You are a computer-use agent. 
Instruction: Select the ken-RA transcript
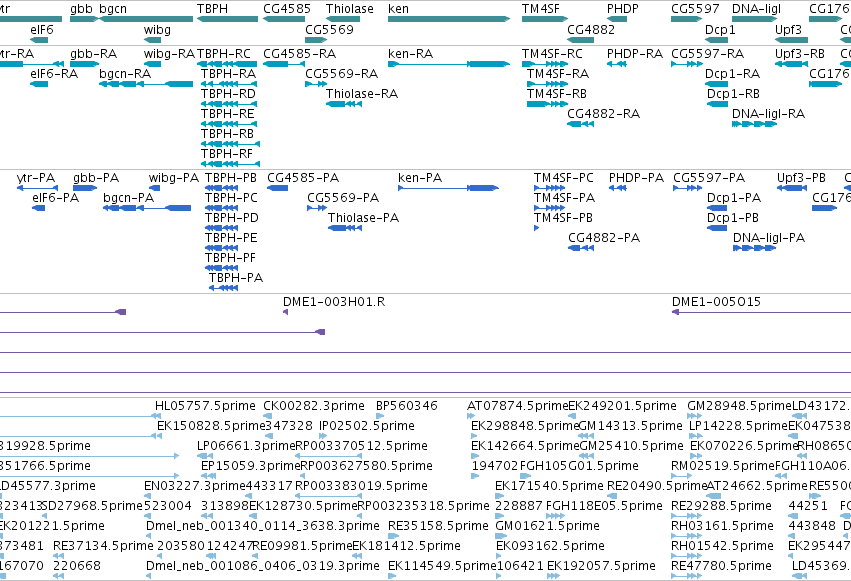click(x=449, y=64)
